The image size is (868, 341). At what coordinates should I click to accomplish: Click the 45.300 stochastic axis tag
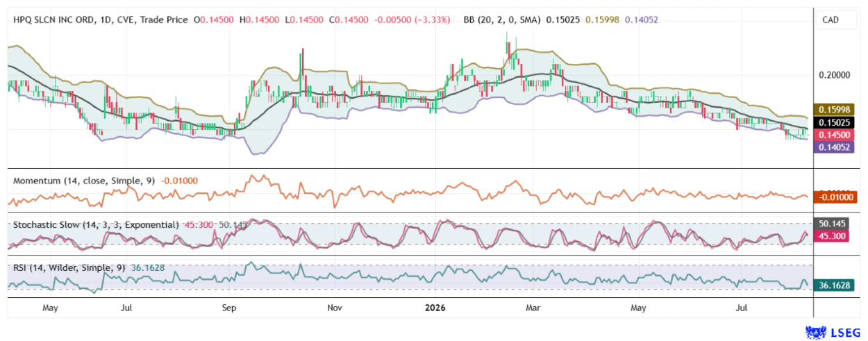tap(831, 238)
